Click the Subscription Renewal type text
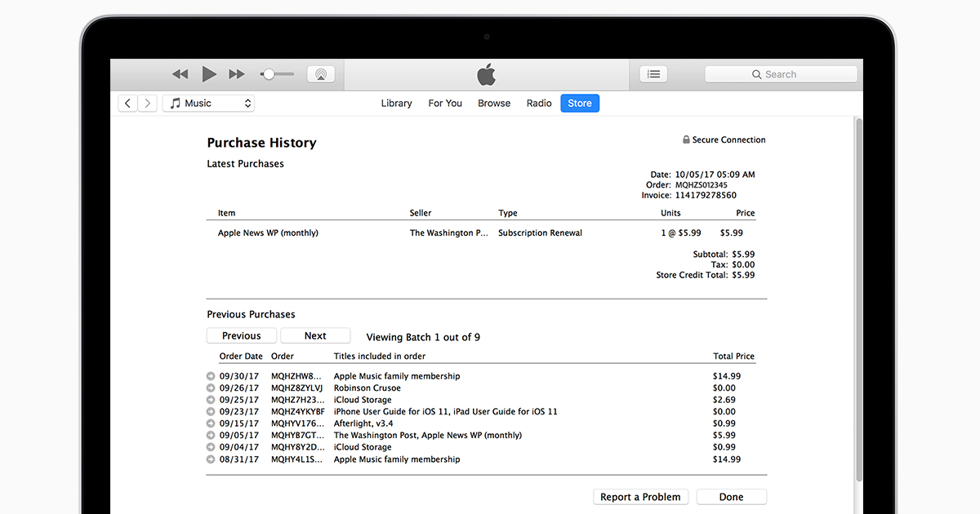 click(x=540, y=233)
